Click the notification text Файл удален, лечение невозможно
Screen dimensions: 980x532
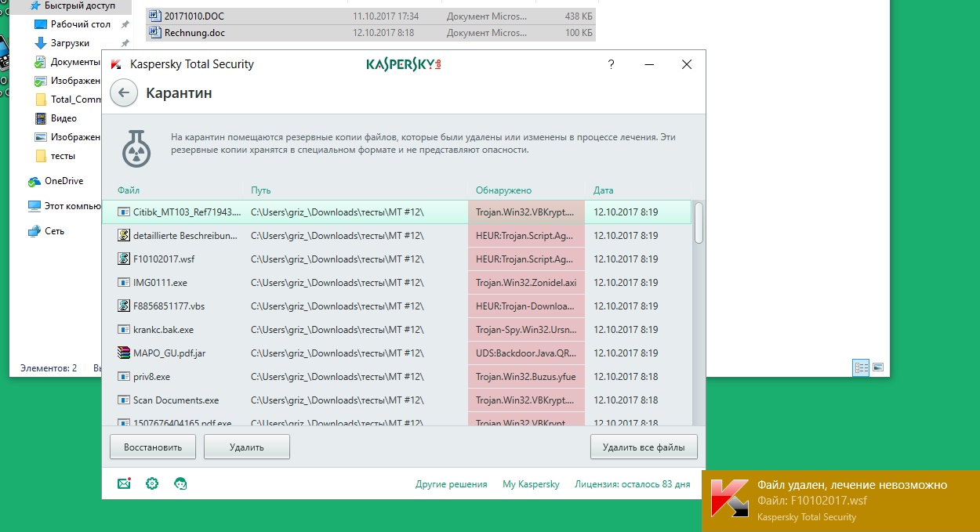(852, 485)
